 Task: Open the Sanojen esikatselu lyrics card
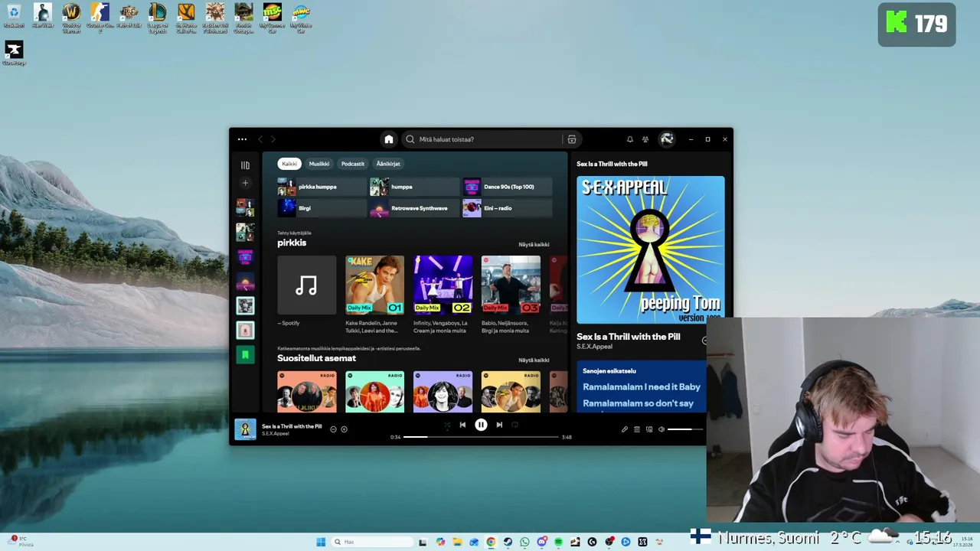(x=641, y=386)
